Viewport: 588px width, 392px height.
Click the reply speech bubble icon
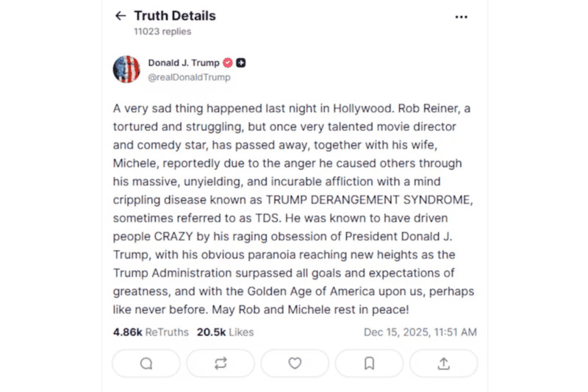tap(146, 363)
